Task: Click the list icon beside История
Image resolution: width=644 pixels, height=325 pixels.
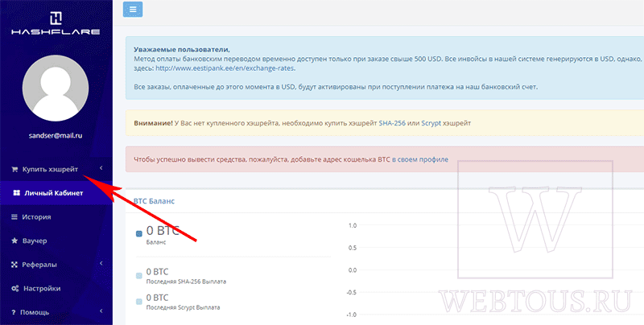Action: 14,217
